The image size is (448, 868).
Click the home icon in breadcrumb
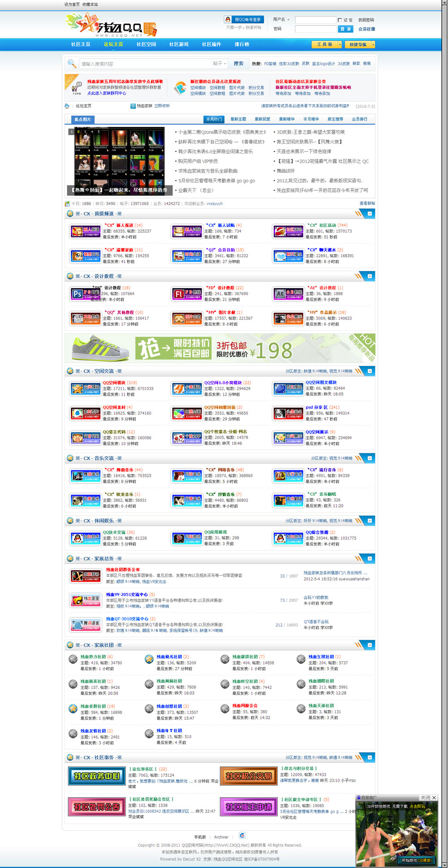click(x=67, y=106)
